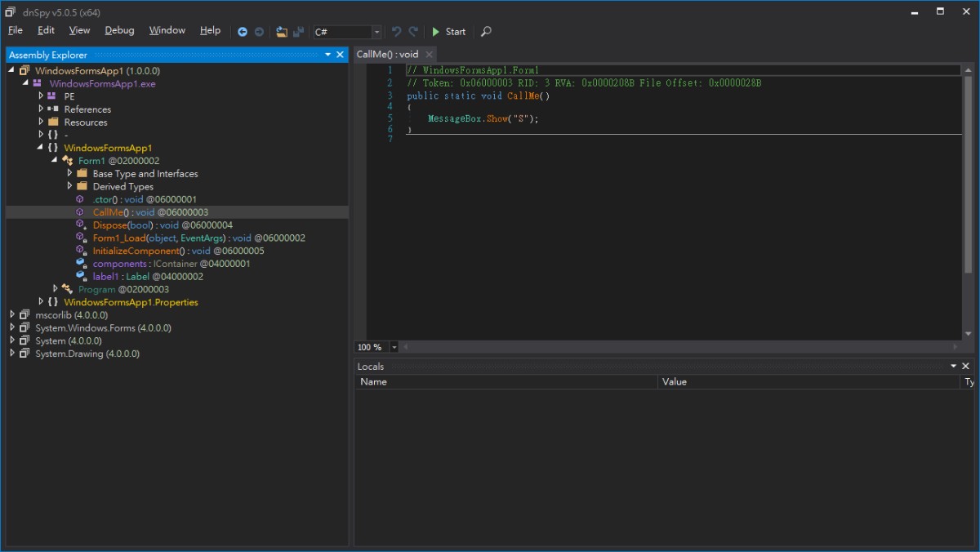
Task: Click the Navigate Back arrow icon
Action: pos(243,32)
